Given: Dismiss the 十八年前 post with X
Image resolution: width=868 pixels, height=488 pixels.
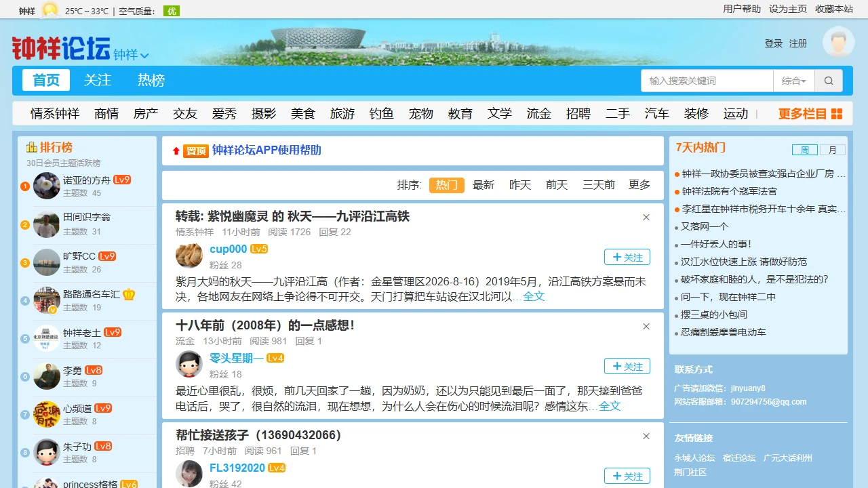Looking at the screenshot, I should [646, 326].
